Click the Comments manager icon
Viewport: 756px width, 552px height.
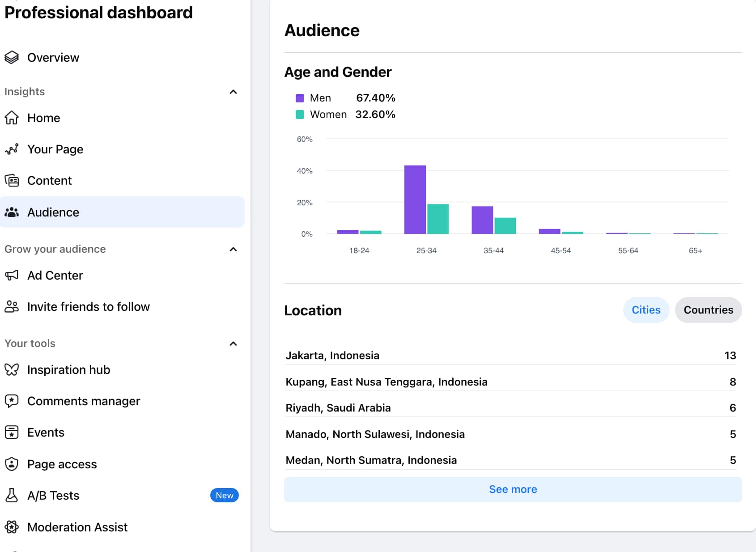12,401
